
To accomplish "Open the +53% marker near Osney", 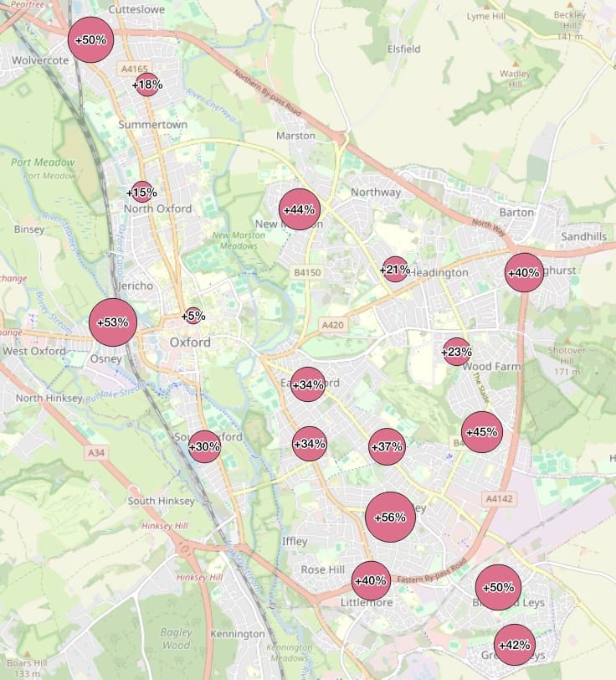I will tap(113, 322).
